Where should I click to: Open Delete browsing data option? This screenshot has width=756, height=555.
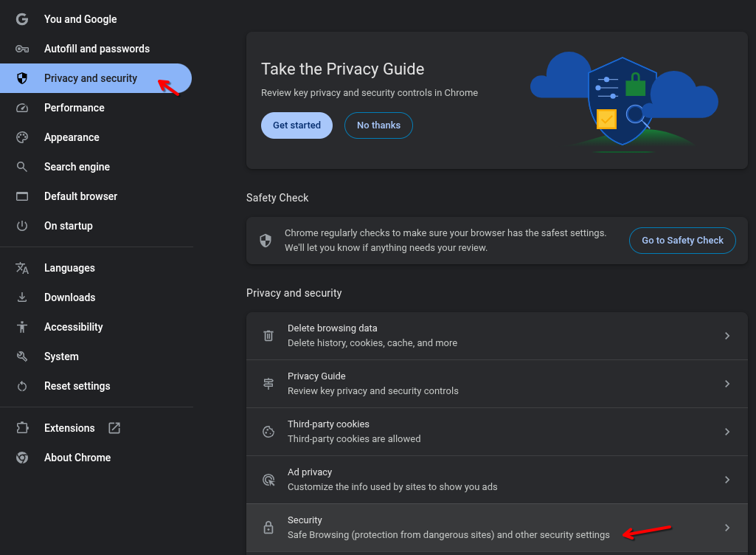pyautogui.click(x=496, y=335)
